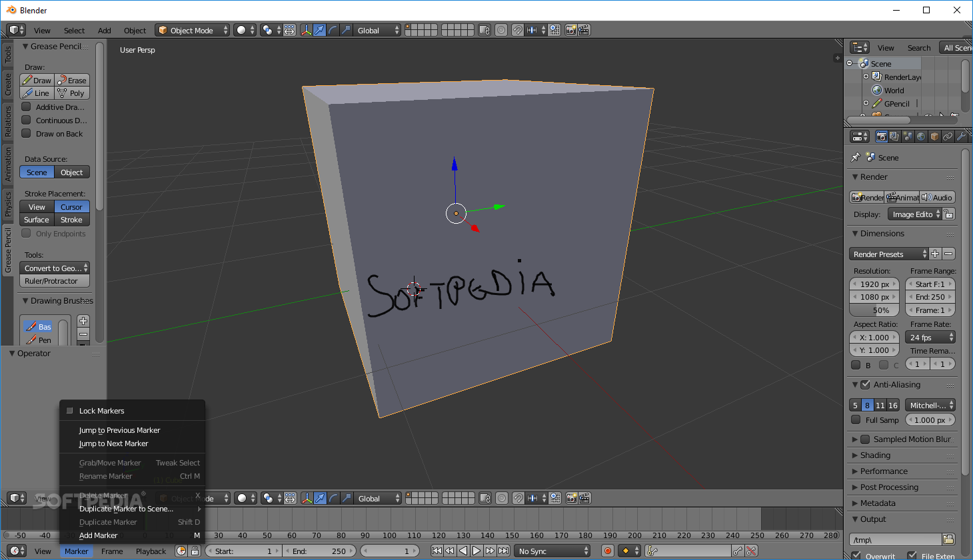Screen dimensions: 973x560
Task: Click the outliner horizontal scrollbar
Action: (878, 121)
